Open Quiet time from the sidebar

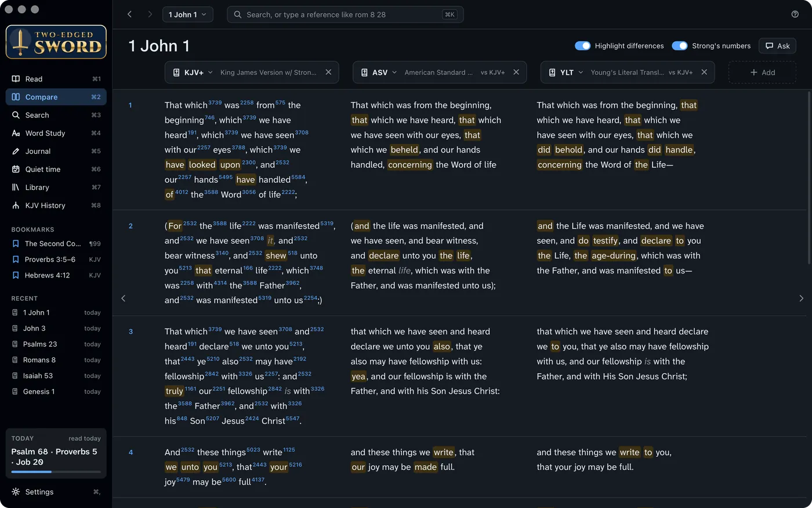(56, 169)
